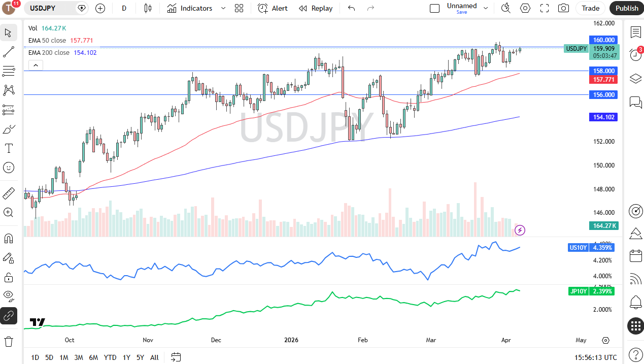The height and width of the screenshot is (364, 644).
Task: Open the emoji and icons tool
Action: pyautogui.click(x=8, y=168)
